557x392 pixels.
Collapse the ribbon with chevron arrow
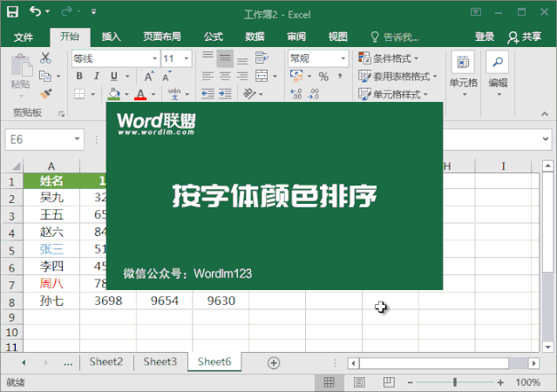pos(545,113)
